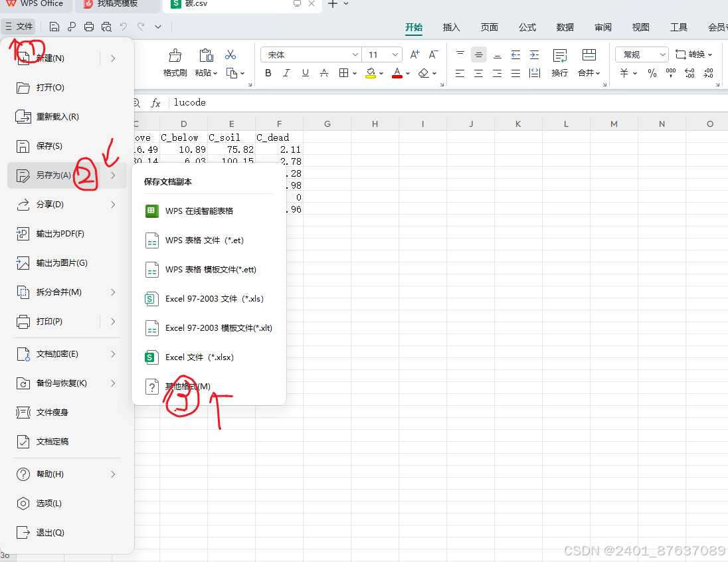Select 输出为PDF(F) menu entry
The image size is (728, 562).
tap(67, 234)
